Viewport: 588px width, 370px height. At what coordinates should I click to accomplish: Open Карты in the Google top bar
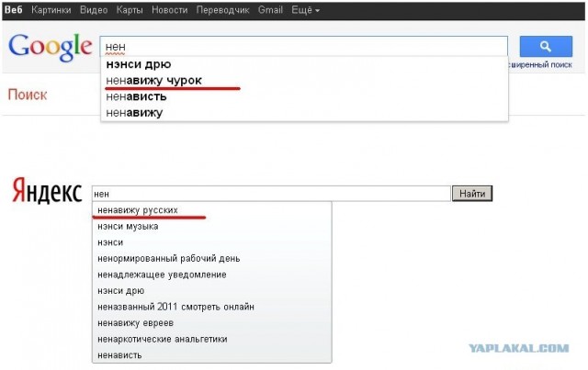[130, 10]
